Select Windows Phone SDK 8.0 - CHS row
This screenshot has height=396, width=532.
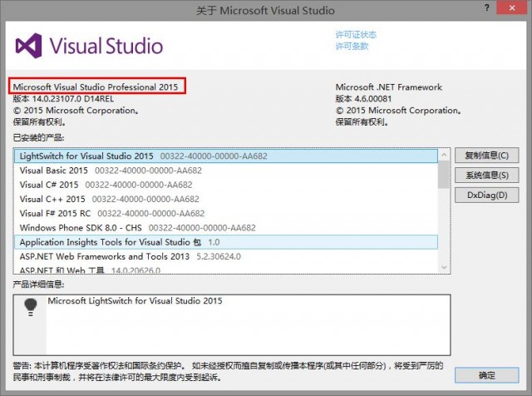tap(225, 228)
